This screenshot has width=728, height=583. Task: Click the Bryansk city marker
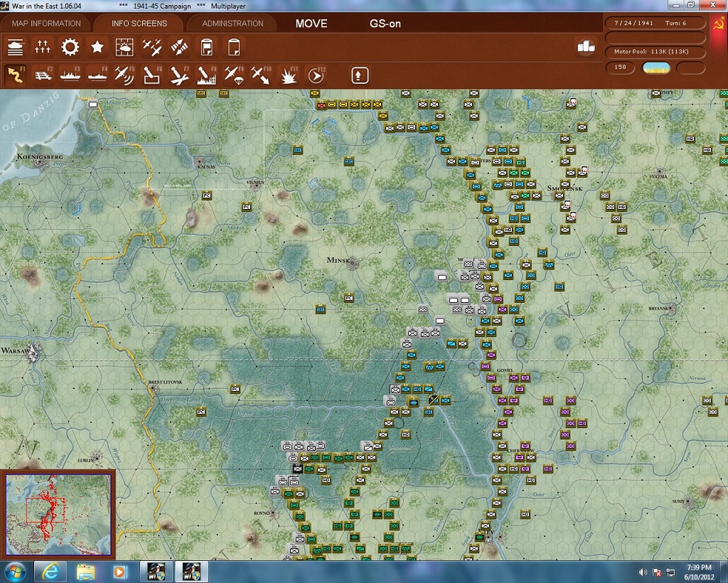(672, 308)
